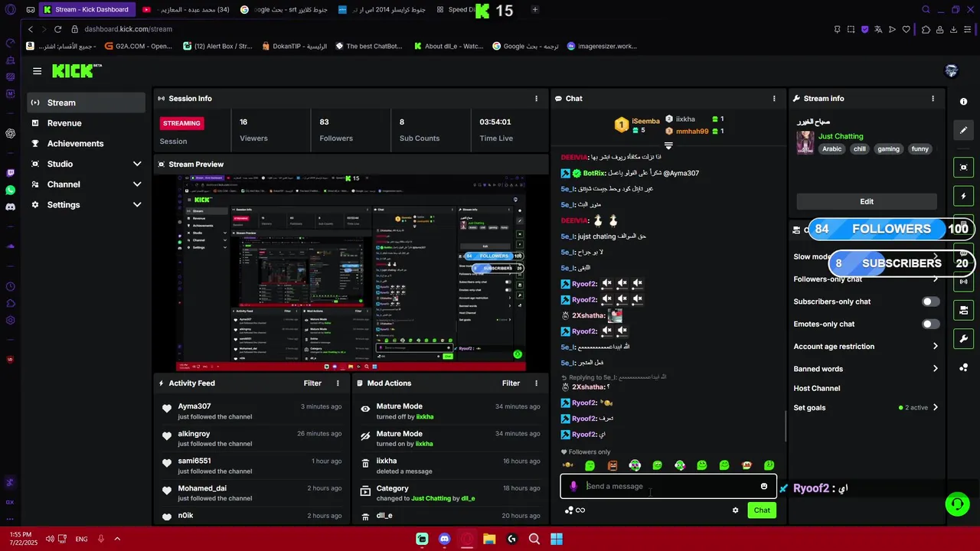The image size is (980, 551).
Task: Click the green headset support bubble
Action: (957, 504)
